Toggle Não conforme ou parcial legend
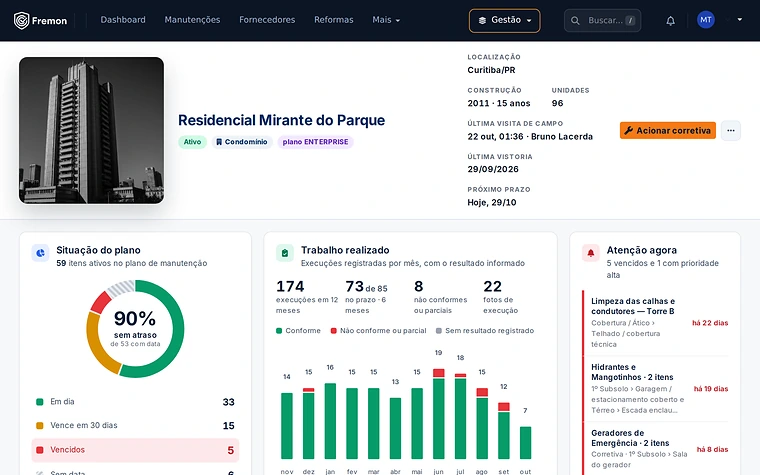 tap(378, 331)
